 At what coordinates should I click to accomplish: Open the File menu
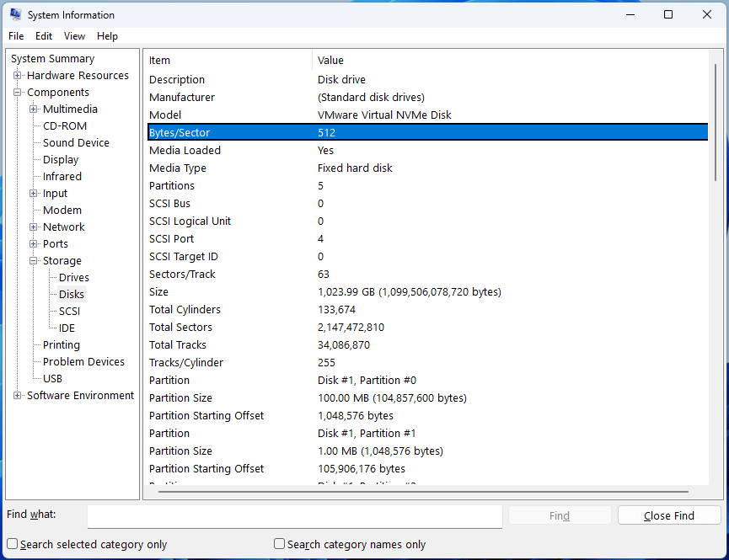coord(15,36)
